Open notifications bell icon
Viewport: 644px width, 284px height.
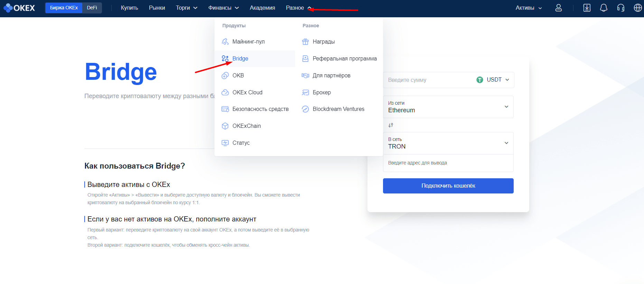click(x=604, y=8)
